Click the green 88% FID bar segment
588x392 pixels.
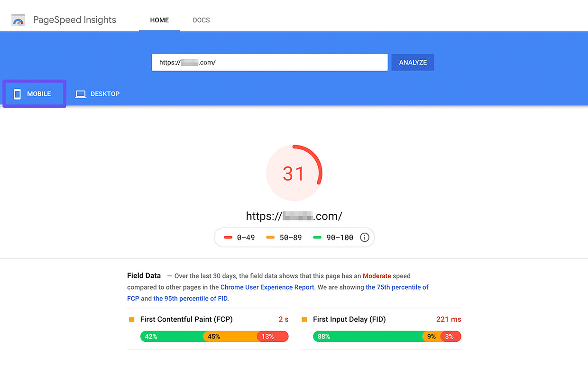[367, 337]
